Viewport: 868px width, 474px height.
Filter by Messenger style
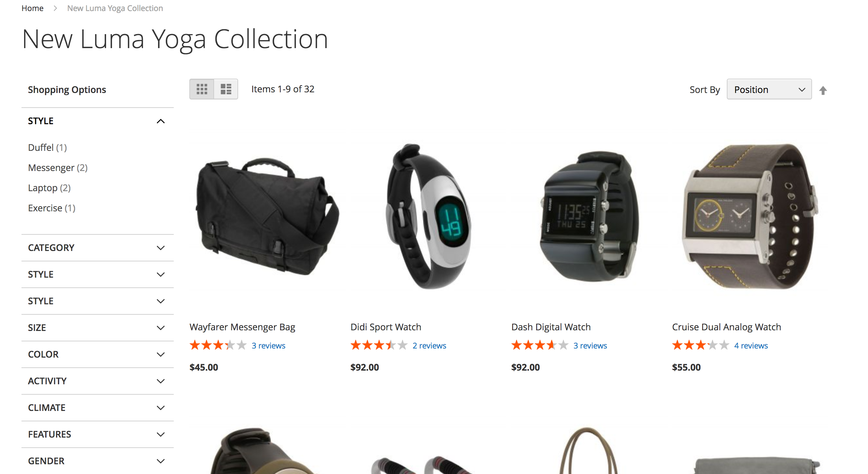[x=58, y=168]
